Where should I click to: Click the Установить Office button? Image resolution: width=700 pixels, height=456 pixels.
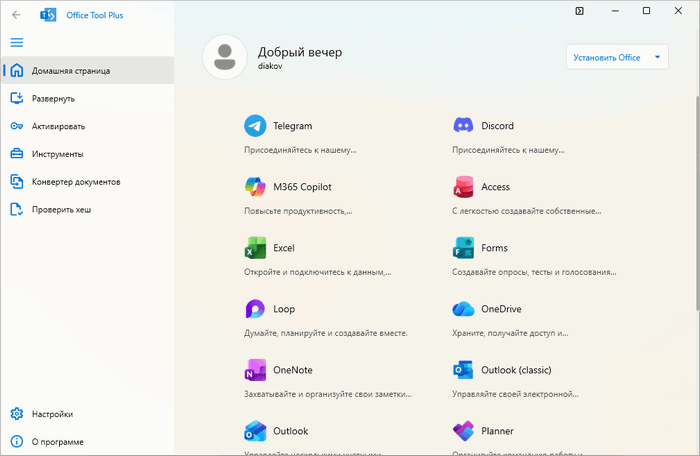tap(607, 57)
